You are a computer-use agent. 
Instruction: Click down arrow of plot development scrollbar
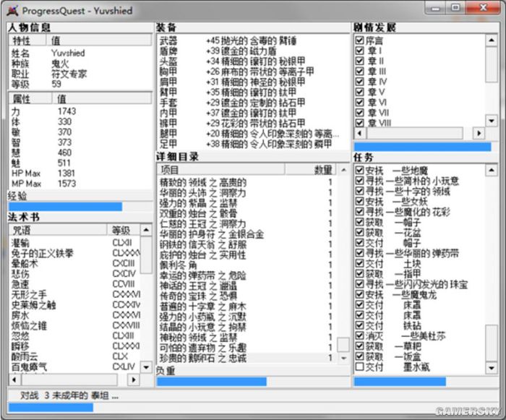(x=491, y=121)
